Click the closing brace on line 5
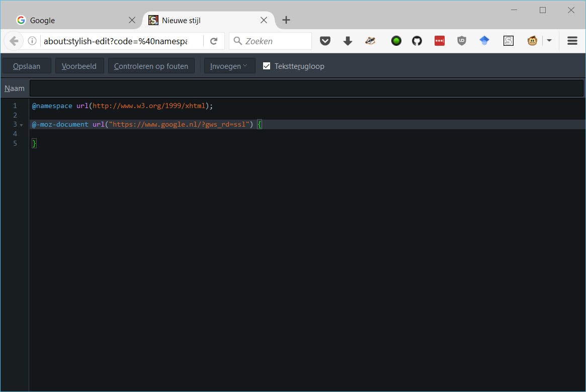586x392 pixels. 34,143
